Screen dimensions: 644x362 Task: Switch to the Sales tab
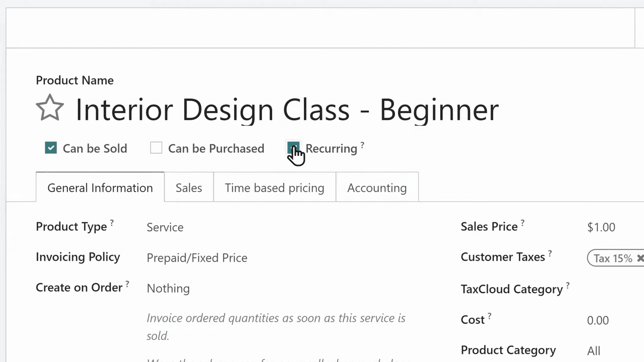(x=189, y=188)
